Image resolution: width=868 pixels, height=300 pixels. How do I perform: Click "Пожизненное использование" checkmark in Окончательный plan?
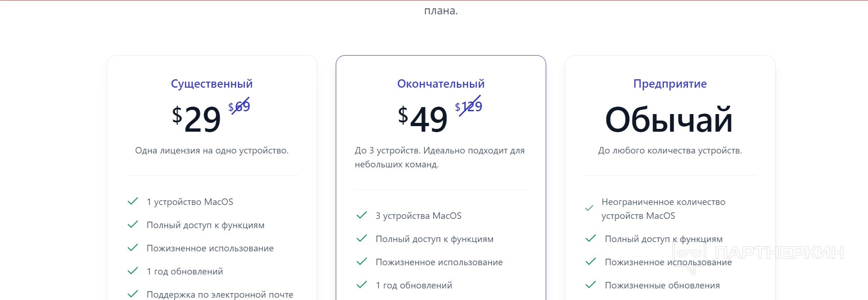coord(362,262)
